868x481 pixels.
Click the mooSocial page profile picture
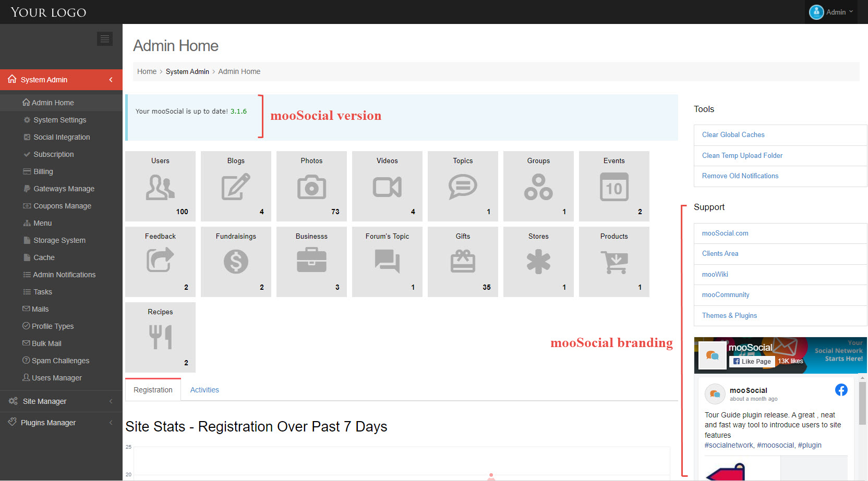click(x=713, y=355)
